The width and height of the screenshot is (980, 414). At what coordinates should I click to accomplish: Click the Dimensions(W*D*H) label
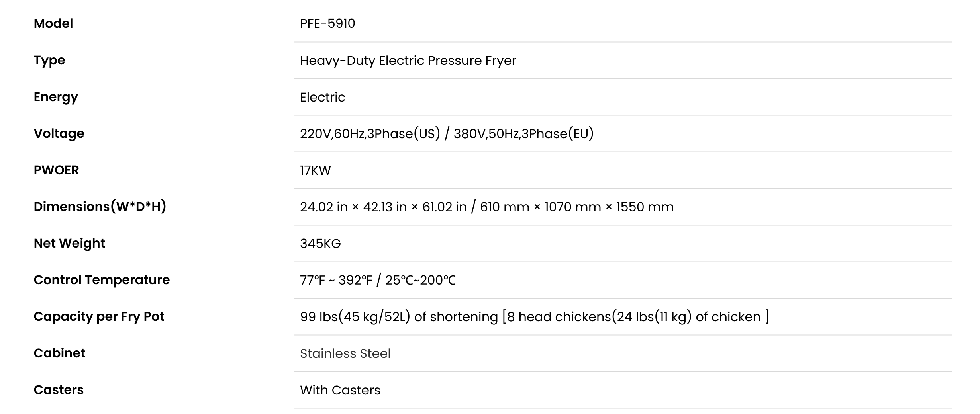100,207
